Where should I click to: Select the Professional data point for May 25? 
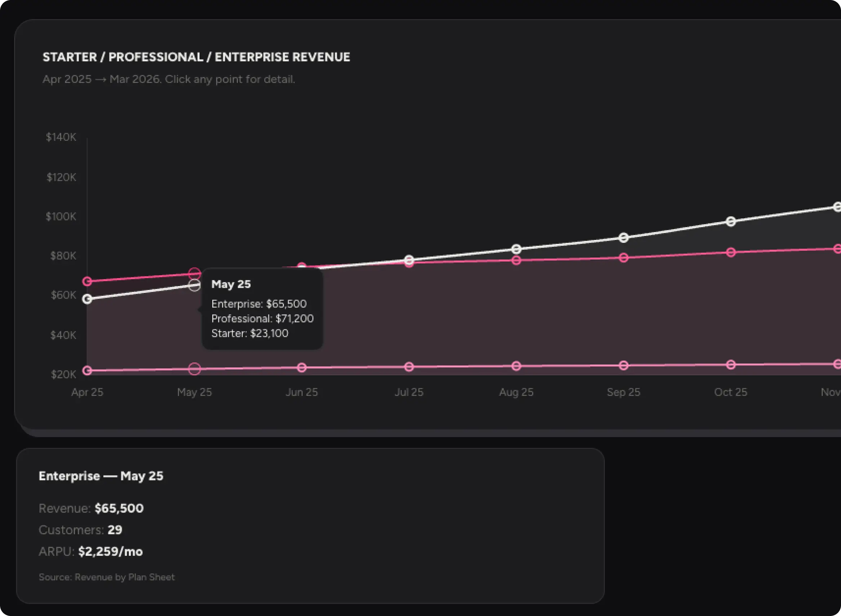[x=194, y=274]
